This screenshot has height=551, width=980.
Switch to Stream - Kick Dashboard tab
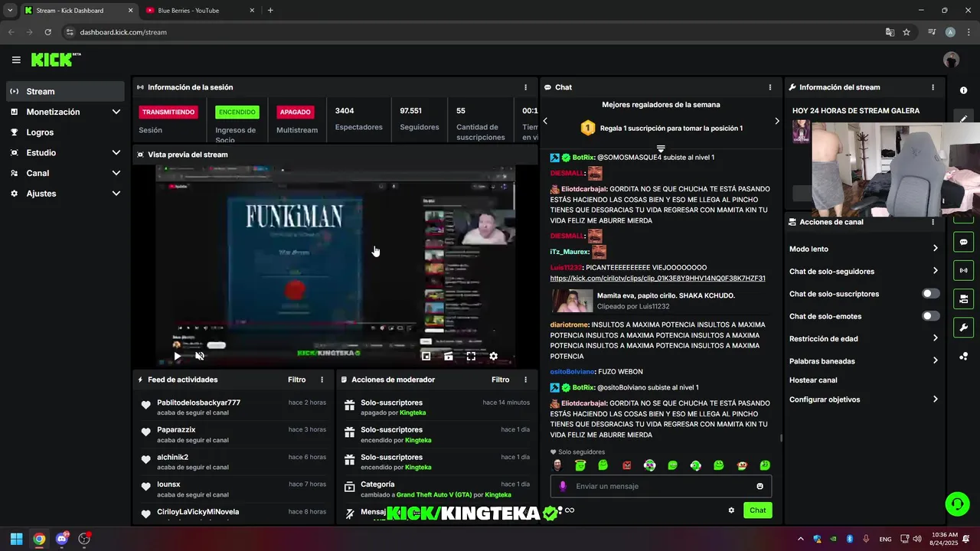point(78,11)
